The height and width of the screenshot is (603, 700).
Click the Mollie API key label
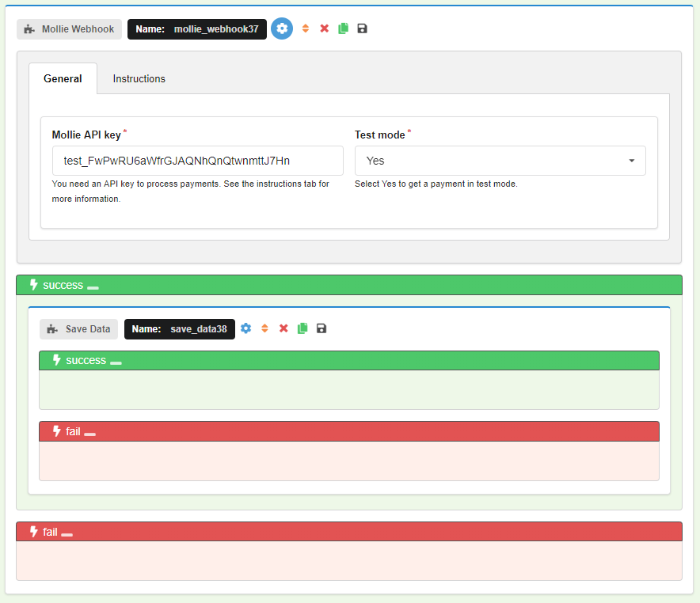click(x=86, y=135)
